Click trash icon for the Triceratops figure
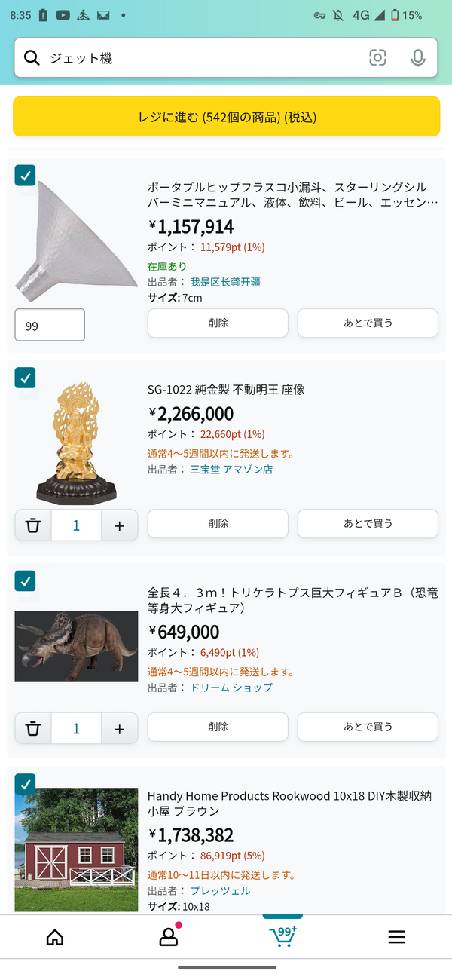452x980 pixels. coord(33,729)
